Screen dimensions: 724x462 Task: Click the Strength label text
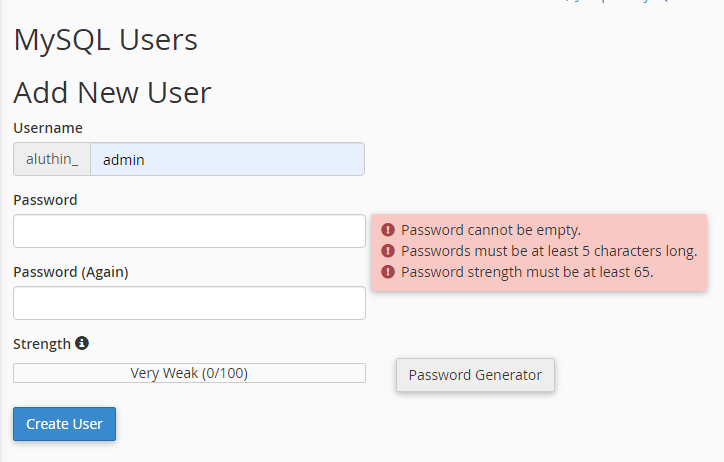point(42,344)
